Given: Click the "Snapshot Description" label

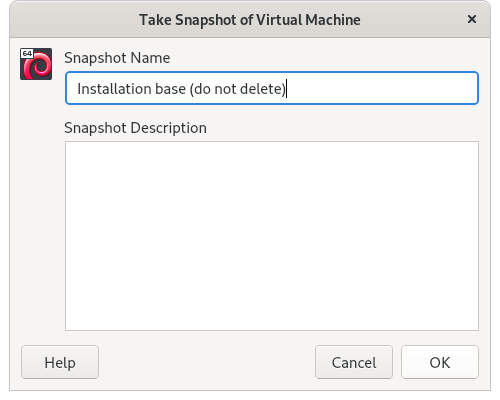Looking at the screenshot, I should click(x=135, y=128).
